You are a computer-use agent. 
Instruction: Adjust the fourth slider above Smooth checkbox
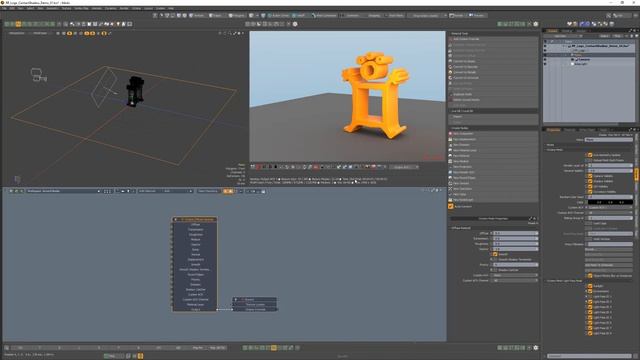coord(515,249)
